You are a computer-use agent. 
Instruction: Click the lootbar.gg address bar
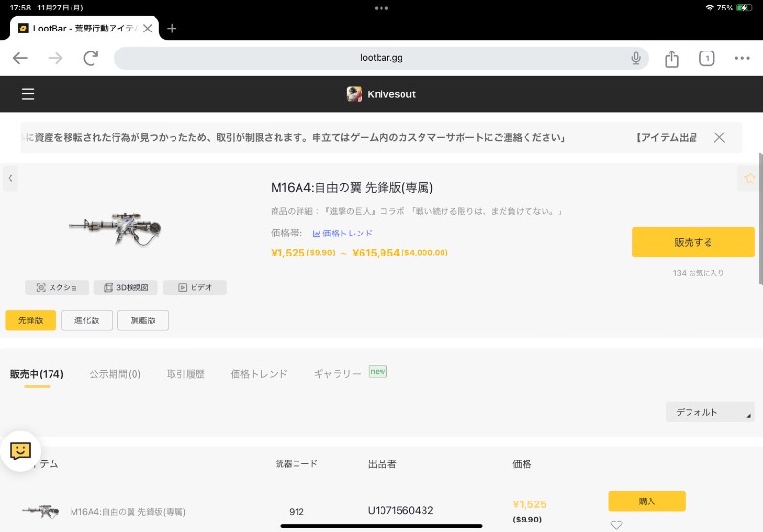pos(381,58)
